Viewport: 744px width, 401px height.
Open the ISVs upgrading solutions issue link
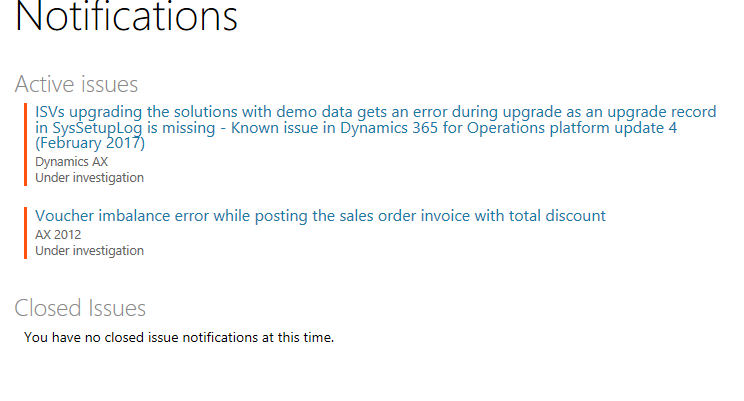click(x=300, y=111)
